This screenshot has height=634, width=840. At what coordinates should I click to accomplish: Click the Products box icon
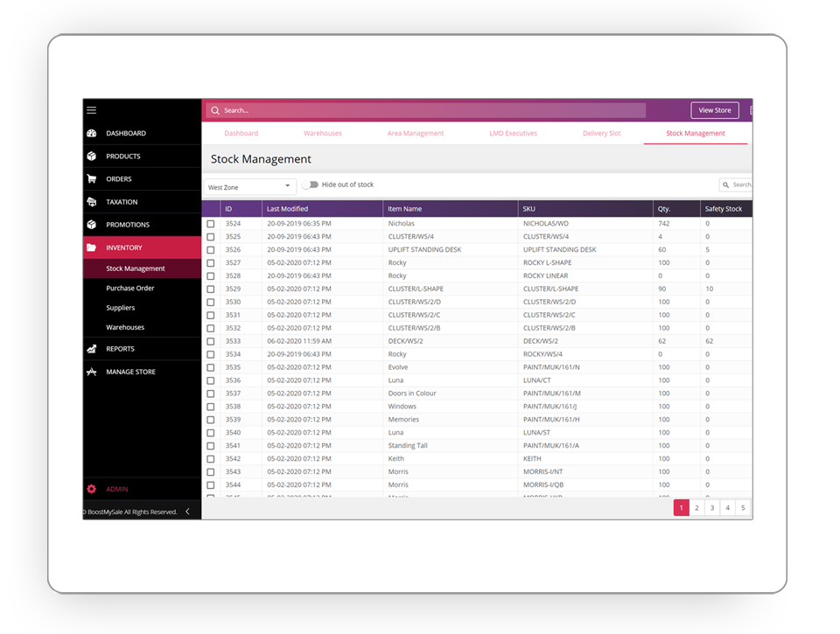[92, 157]
